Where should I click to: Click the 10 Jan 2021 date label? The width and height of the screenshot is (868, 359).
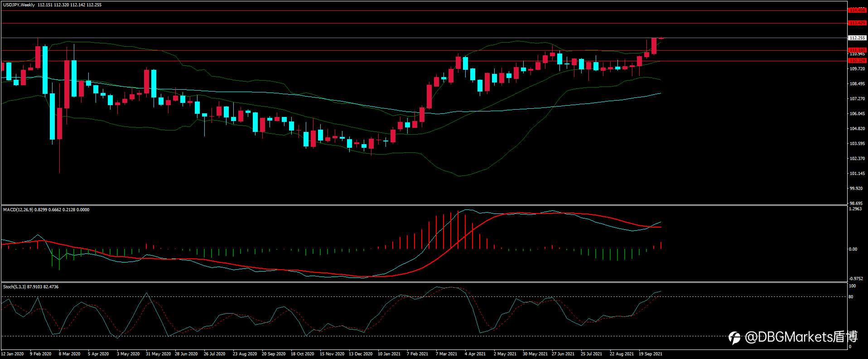coord(389,354)
